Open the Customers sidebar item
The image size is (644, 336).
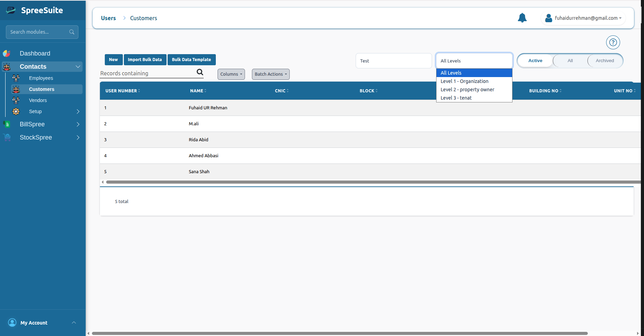coord(47,89)
